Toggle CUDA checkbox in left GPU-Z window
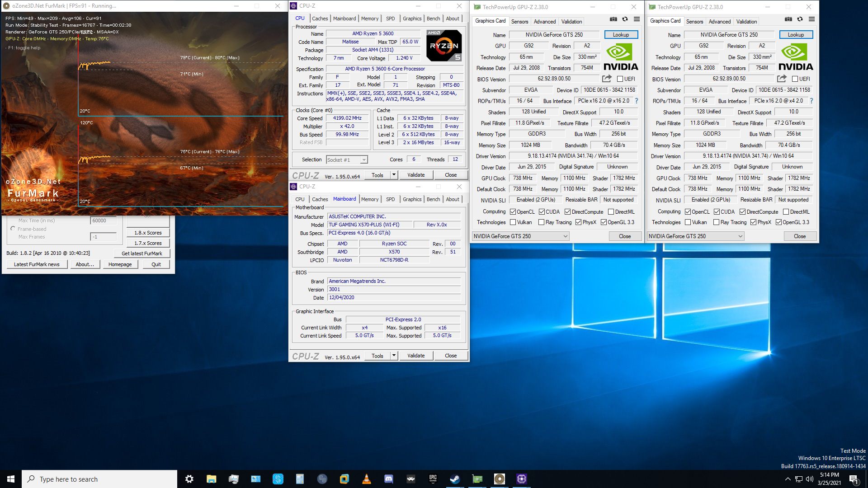This screenshot has height=488, width=868. click(x=542, y=212)
